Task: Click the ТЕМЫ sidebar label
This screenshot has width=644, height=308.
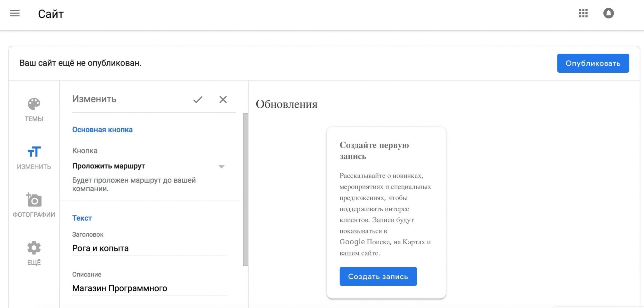Action: (34, 119)
